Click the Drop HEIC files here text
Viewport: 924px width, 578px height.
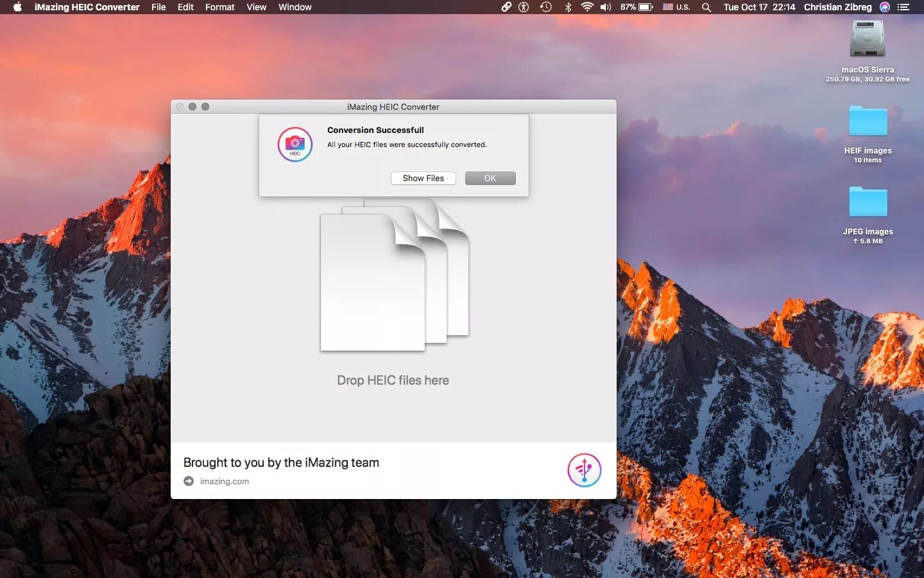coord(393,380)
